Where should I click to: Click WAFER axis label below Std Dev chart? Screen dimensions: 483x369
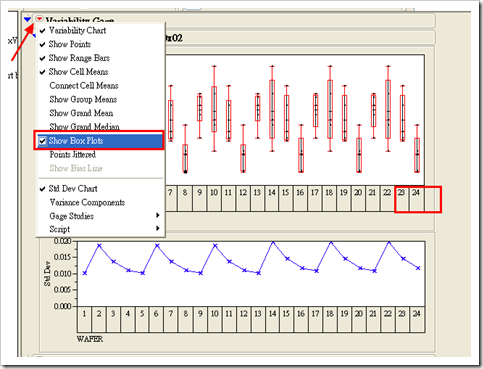(x=90, y=339)
